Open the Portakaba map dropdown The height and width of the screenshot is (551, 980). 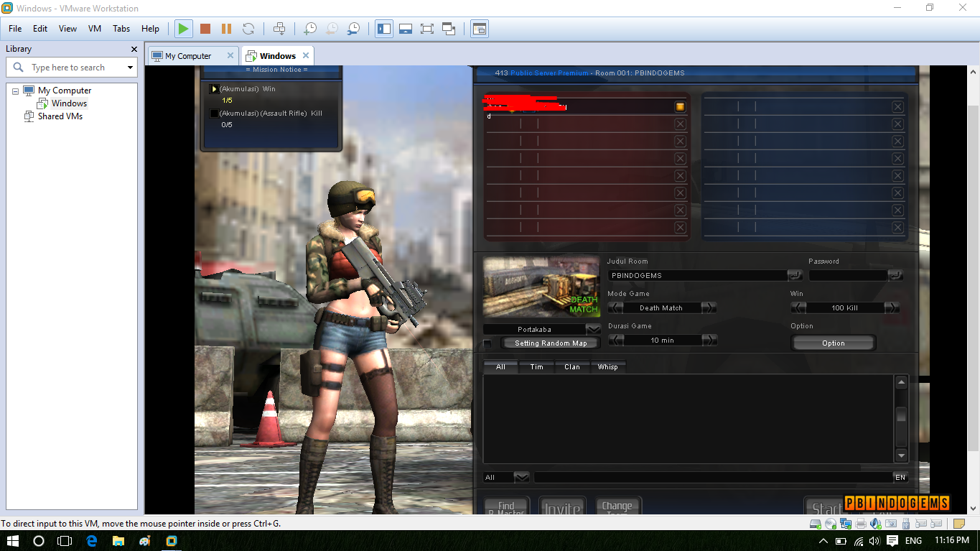[593, 329]
